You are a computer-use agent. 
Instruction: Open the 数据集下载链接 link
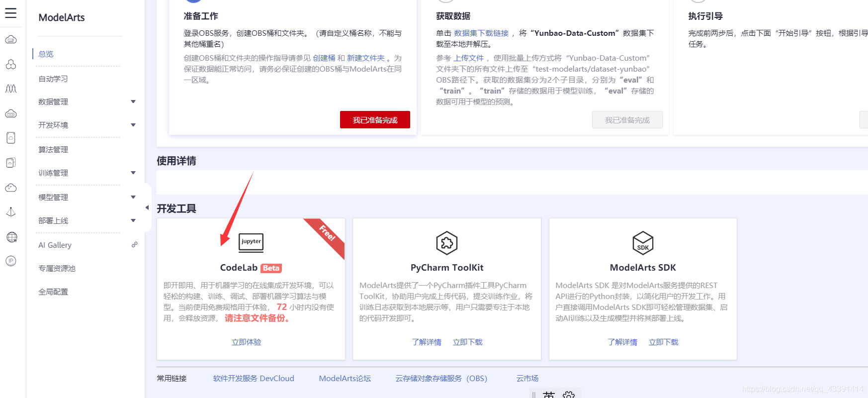point(481,33)
